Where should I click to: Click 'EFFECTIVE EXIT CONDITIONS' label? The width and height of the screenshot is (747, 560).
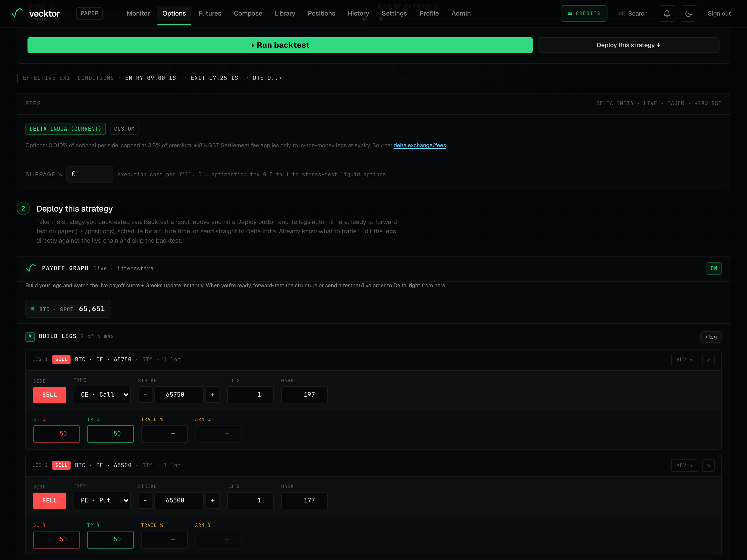coord(68,78)
